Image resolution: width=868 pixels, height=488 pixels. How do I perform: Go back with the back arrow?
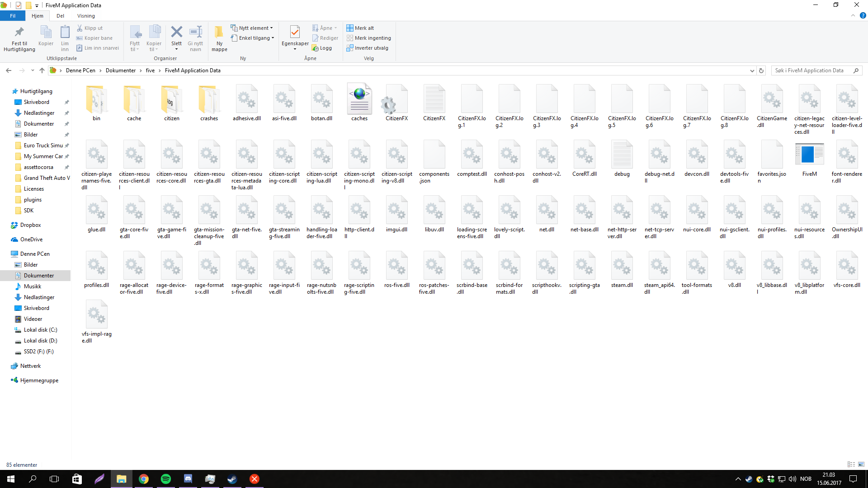point(9,70)
